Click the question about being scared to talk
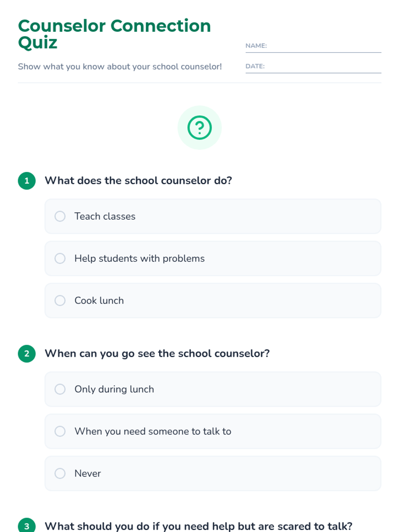Screen dimensions: 399x532 (x=199, y=526)
